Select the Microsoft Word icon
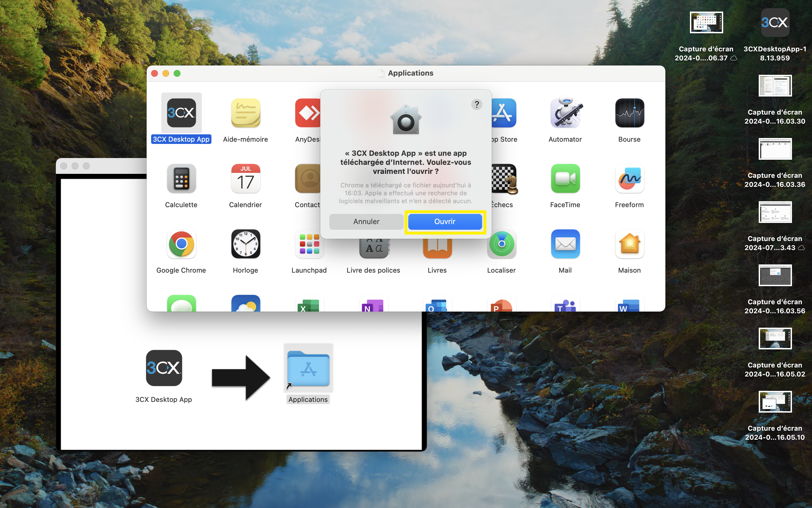812x508 pixels. pyautogui.click(x=630, y=303)
